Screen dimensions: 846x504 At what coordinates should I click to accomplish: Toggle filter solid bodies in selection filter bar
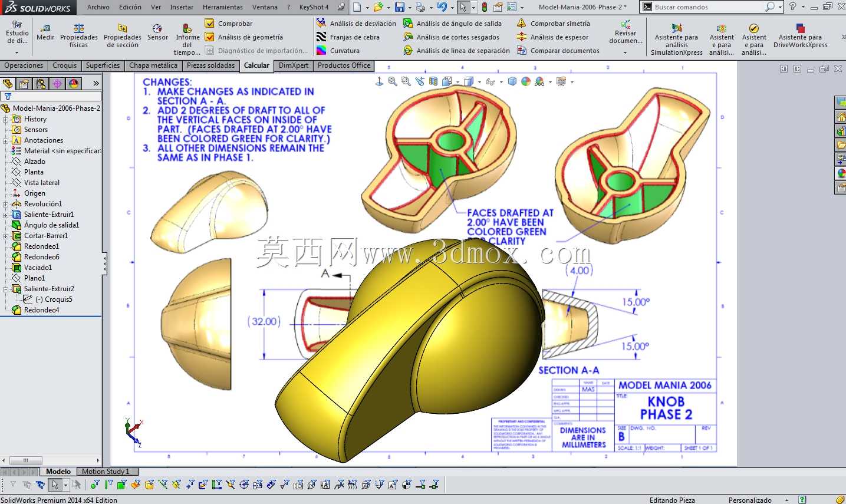149,485
